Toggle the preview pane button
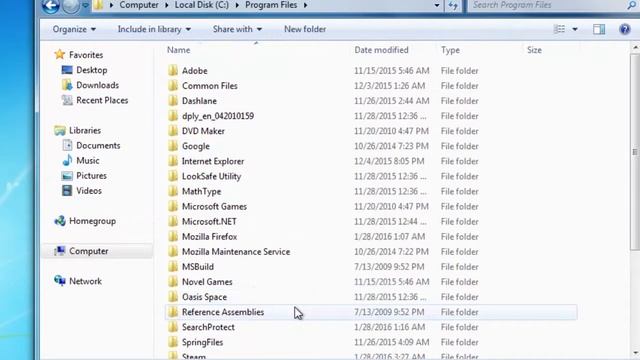Screen dimensions: 640x360 click(x=599, y=29)
